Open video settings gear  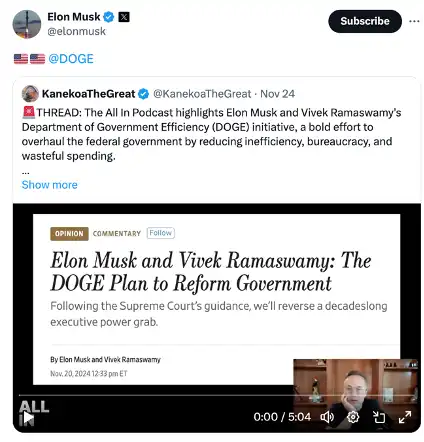[353, 417]
